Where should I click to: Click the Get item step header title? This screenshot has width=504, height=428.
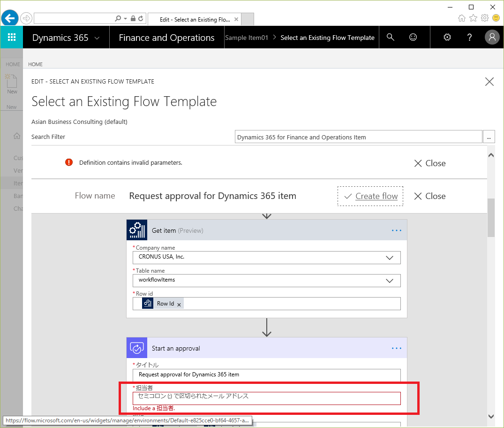177,230
